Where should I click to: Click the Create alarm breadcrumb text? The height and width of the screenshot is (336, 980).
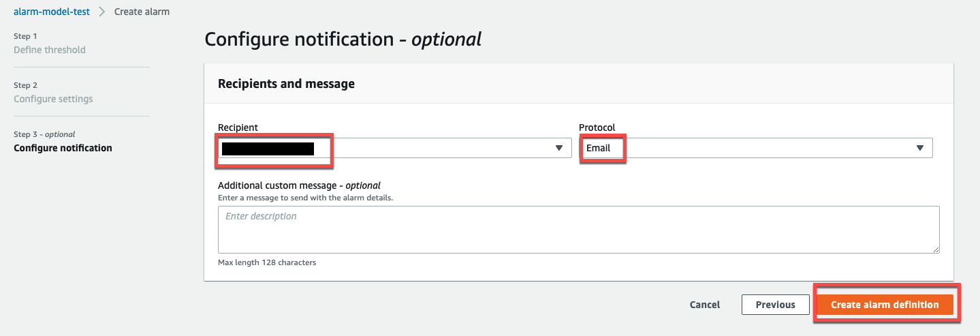pyautogui.click(x=142, y=12)
